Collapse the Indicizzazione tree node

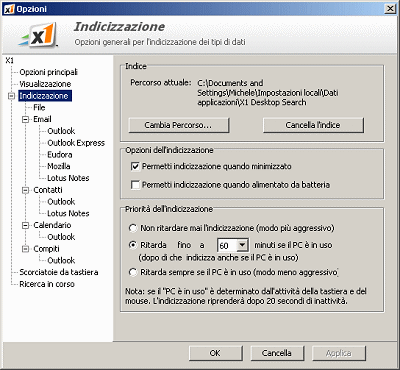[12, 96]
